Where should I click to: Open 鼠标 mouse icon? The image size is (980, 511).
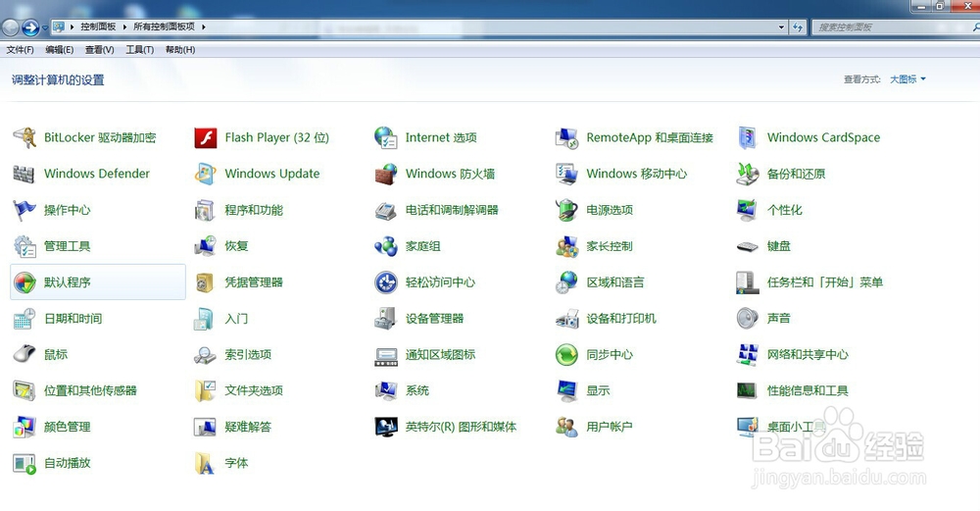point(24,355)
